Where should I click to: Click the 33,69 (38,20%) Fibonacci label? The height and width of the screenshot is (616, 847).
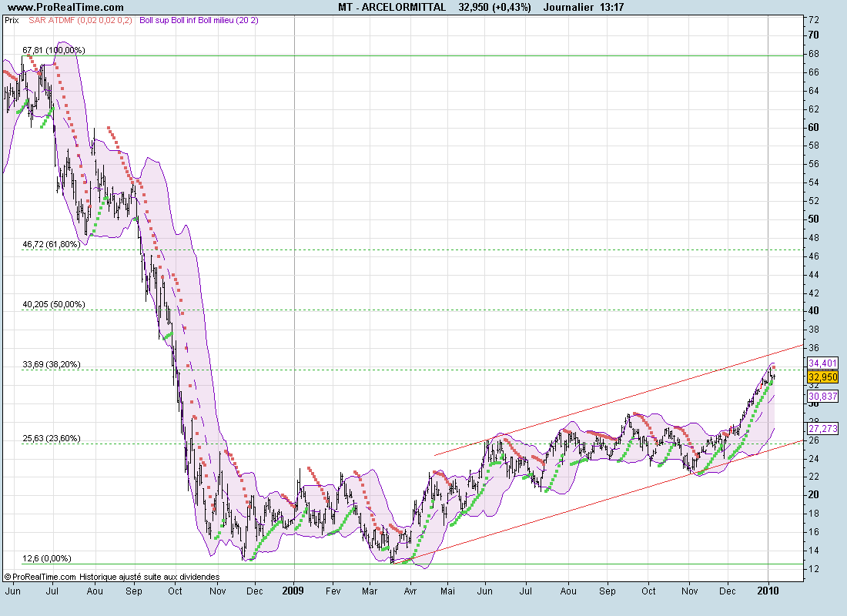pos(52,364)
